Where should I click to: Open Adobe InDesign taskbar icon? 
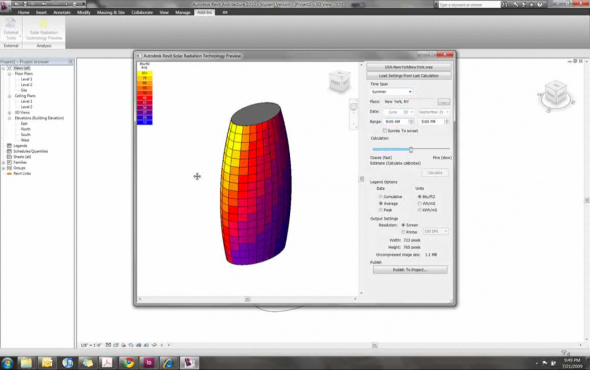coord(149,363)
